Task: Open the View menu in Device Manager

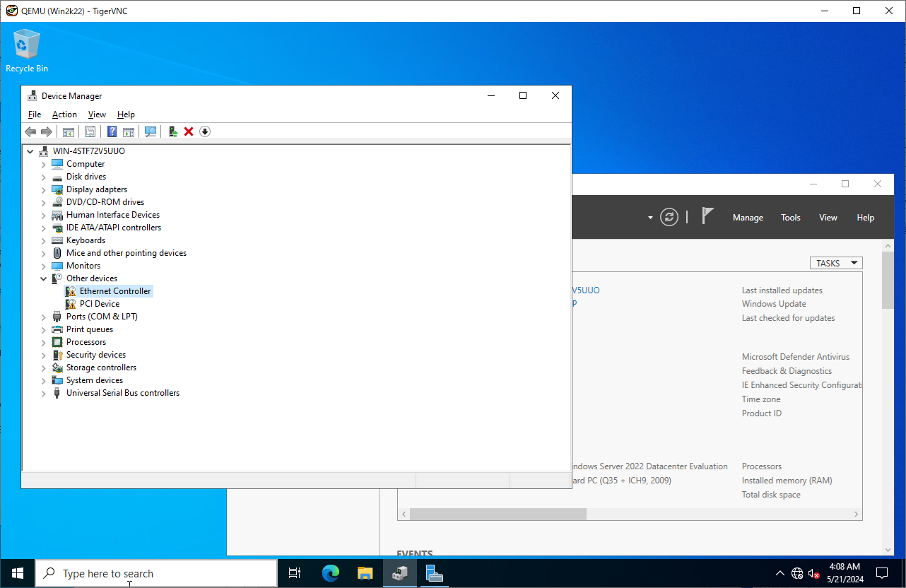Action: coord(97,114)
